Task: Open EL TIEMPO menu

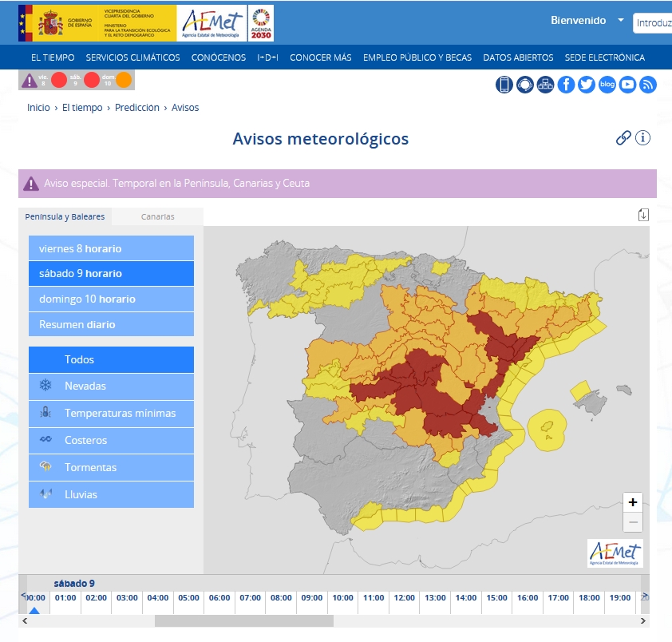Action: coord(53,57)
